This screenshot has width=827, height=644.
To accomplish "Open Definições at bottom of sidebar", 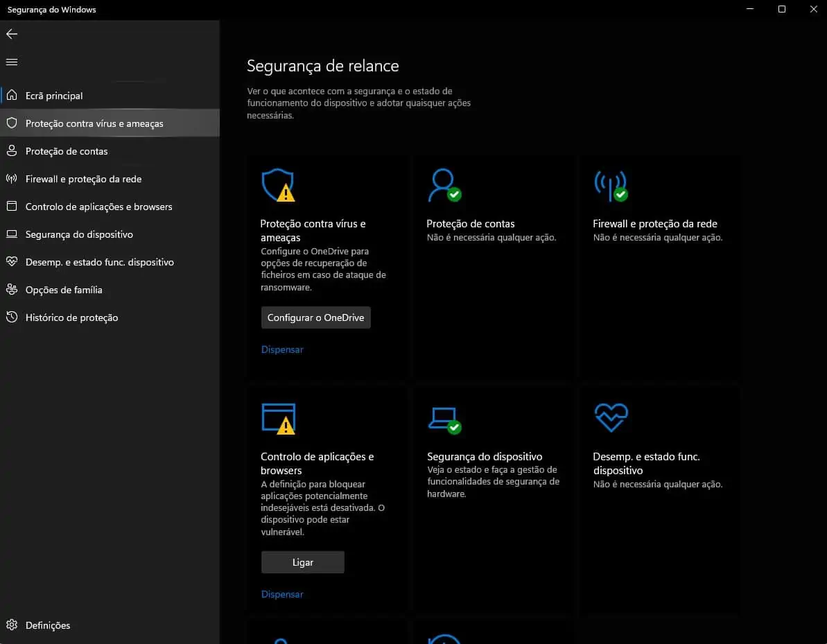I will pos(49,625).
